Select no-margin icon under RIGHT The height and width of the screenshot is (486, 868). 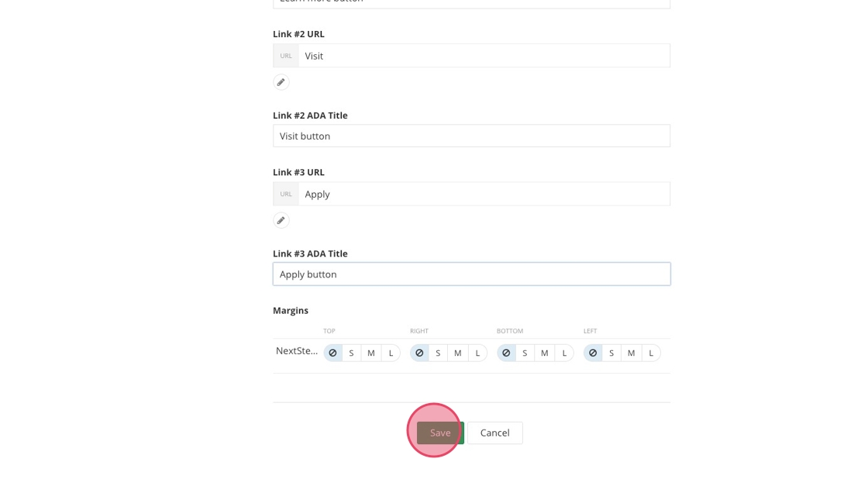tap(419, 353)
